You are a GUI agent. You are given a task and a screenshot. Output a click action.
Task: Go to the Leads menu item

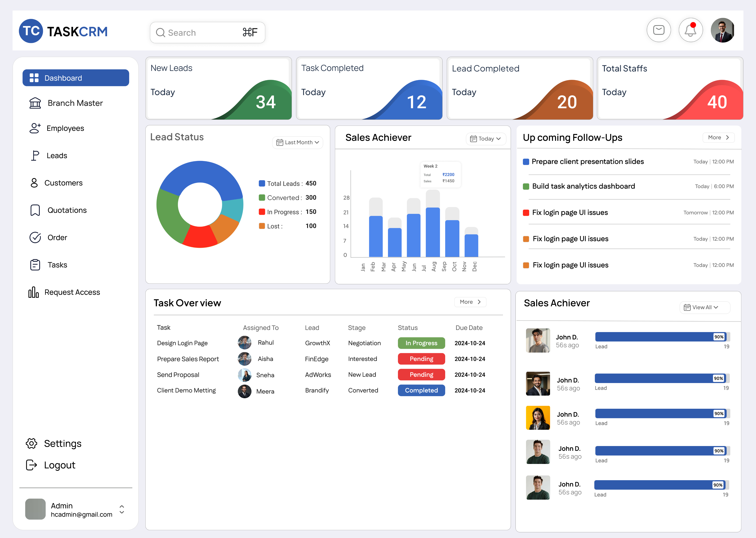tap(57, 156)
